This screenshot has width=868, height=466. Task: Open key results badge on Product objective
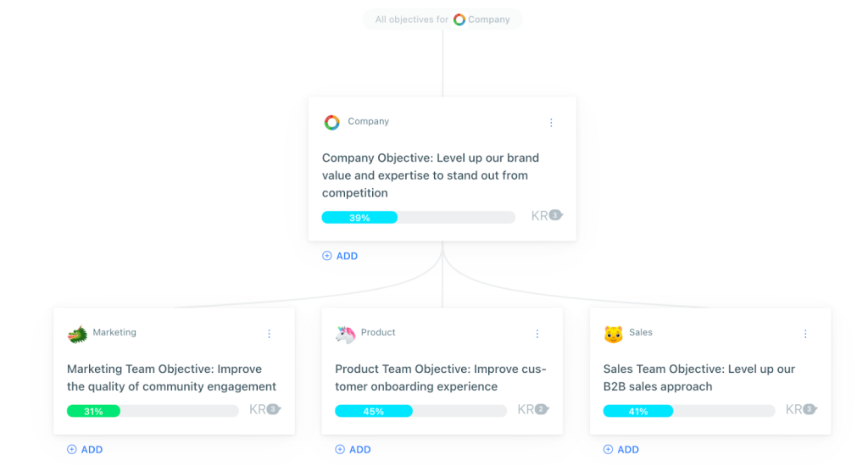click(533, 410)
